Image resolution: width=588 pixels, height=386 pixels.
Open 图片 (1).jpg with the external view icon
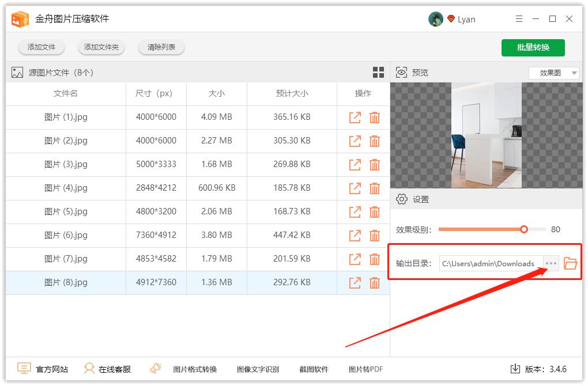pos(355,117)
